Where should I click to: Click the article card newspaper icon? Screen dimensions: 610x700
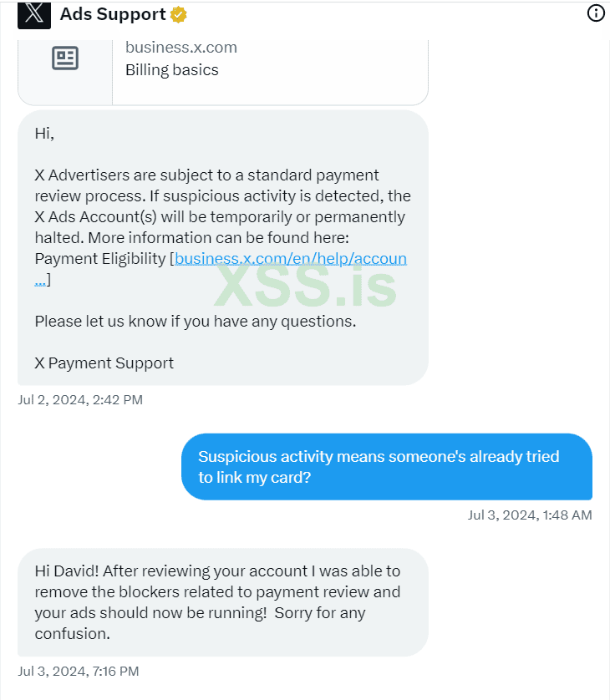(65, 58)
